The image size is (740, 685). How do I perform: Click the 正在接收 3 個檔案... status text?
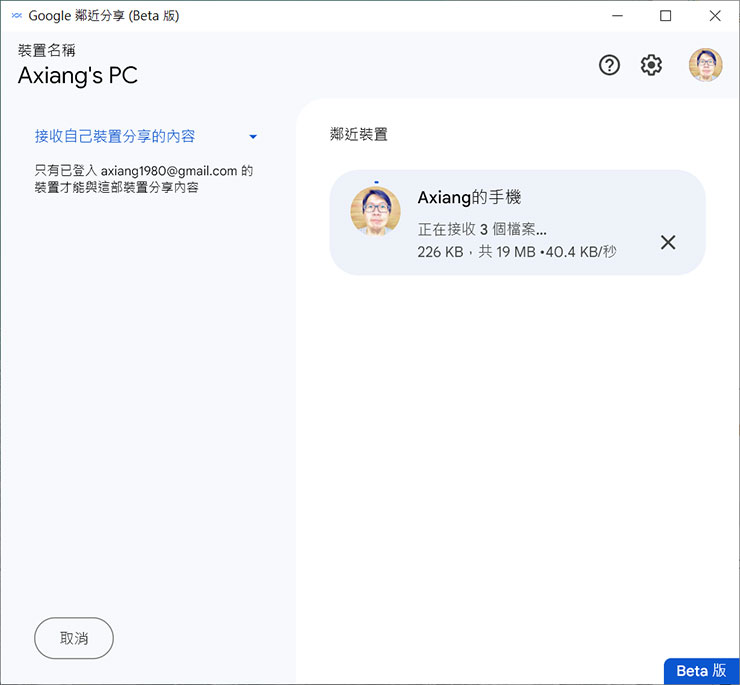[482, 229]
